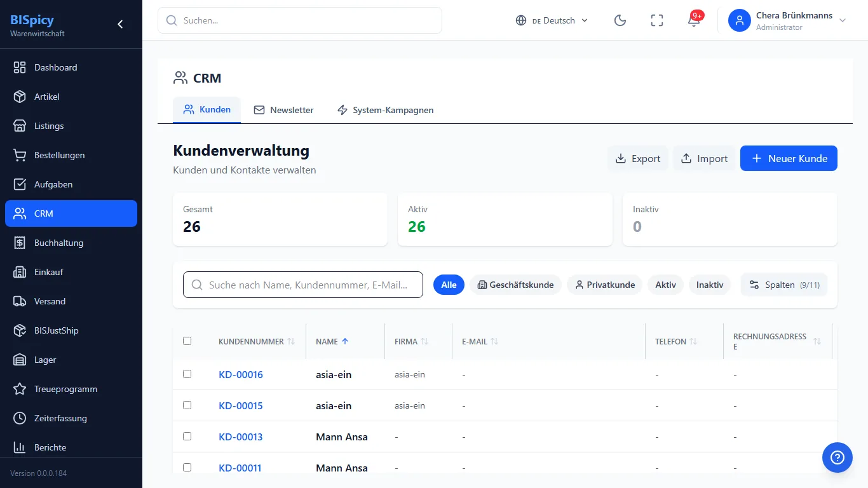The height and width of the screenshot is (488, 868).
Task: Sort table by Firma column
Action: [412, 341]
